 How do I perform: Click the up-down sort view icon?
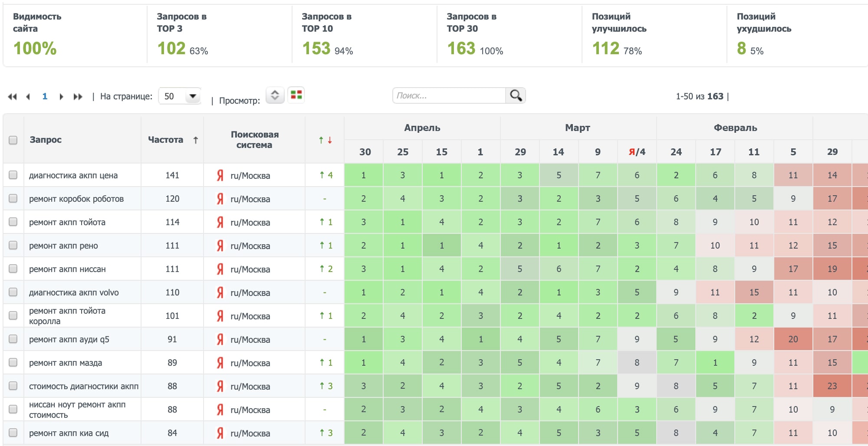[275, 95]
